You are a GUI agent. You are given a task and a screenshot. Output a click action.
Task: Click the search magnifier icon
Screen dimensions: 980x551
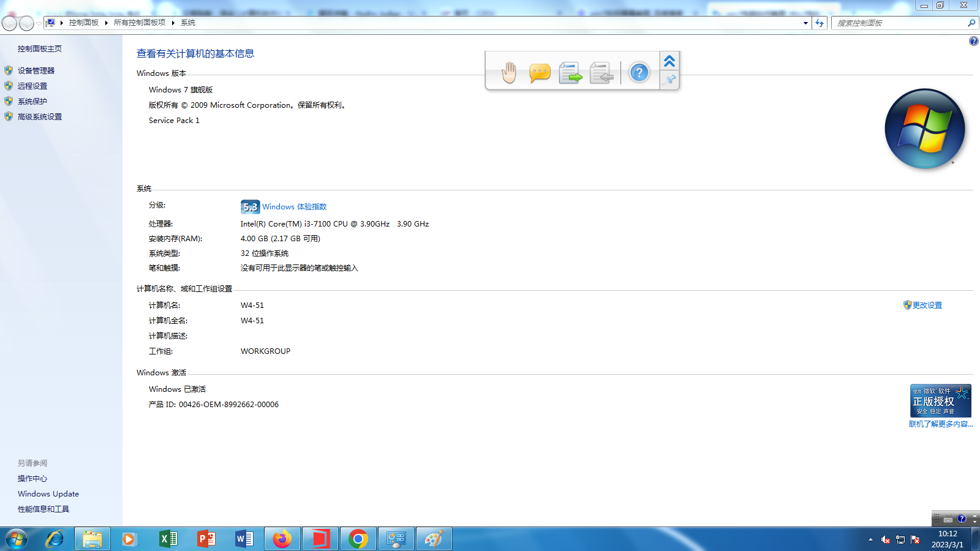point(971,23)
